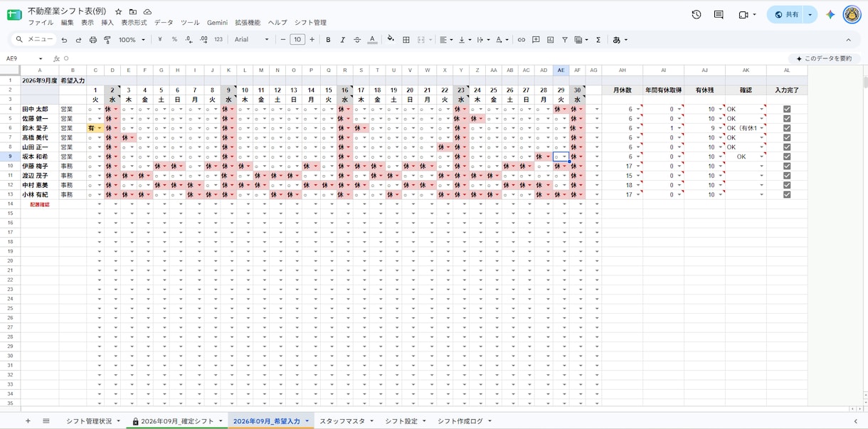This screenshot has width=868, height=429.
Task: Open version history clock icon
Action: (x=697, y=14)
